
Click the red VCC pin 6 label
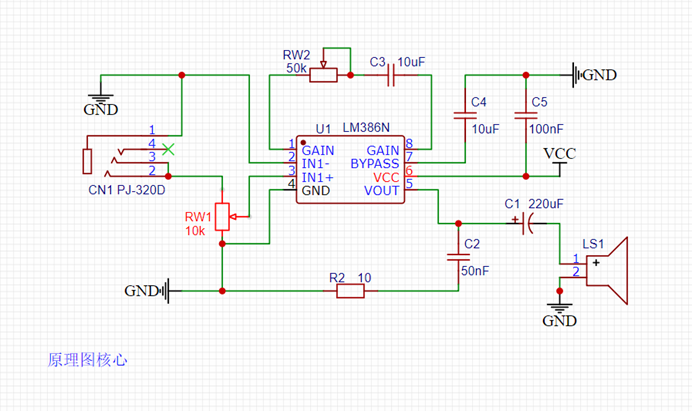tap(386, 177)
